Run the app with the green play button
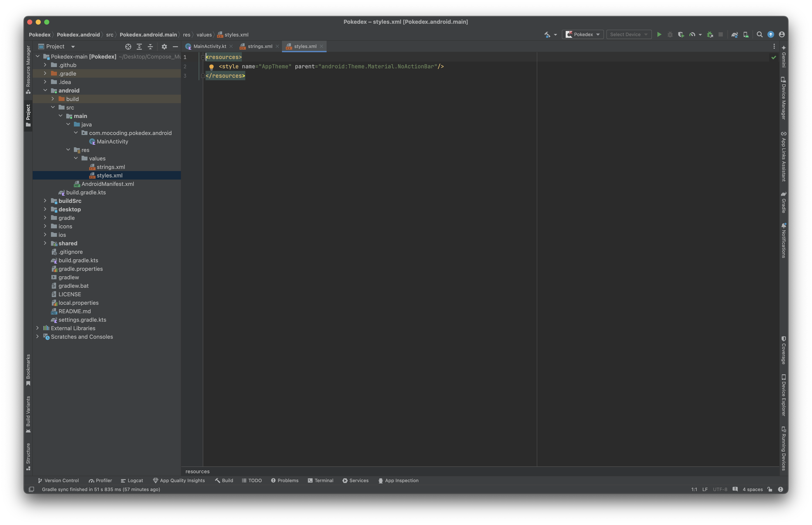Screen dimensions: 812x525 click(659, 34)
